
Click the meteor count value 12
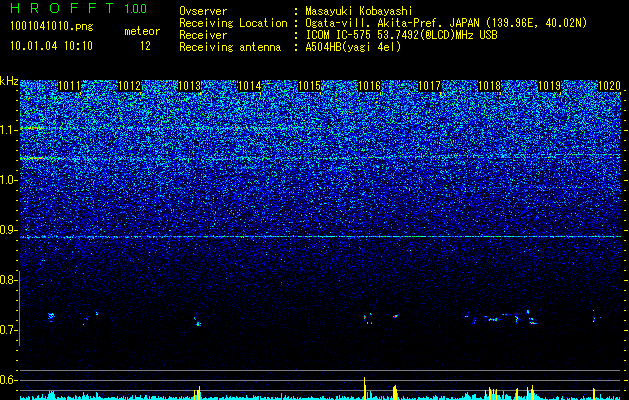[x=145, y=46]
